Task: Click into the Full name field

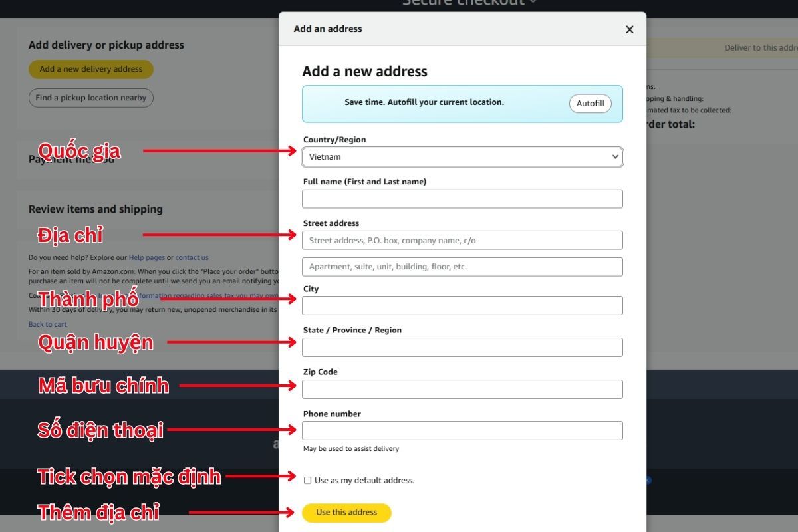Action: (462, 199)
